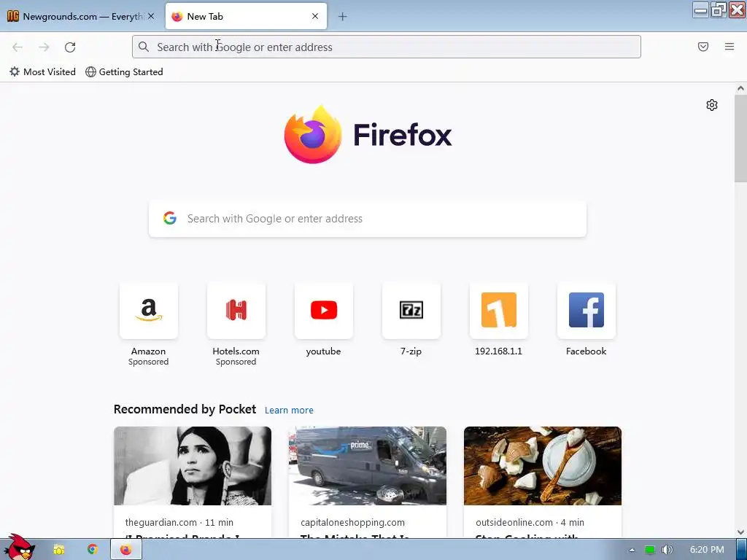This screenshot has height=560, width=747.
Task: Show hidden system tray icons
Action: pos(632,550)
